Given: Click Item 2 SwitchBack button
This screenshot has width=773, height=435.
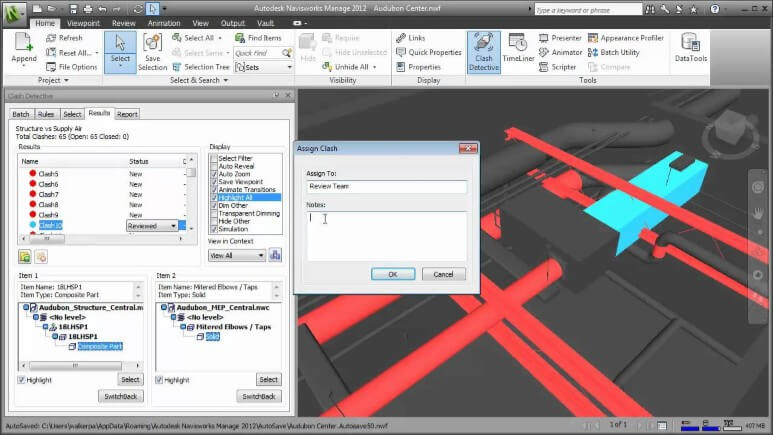Looking at the screenshot, I should [259, 396].
